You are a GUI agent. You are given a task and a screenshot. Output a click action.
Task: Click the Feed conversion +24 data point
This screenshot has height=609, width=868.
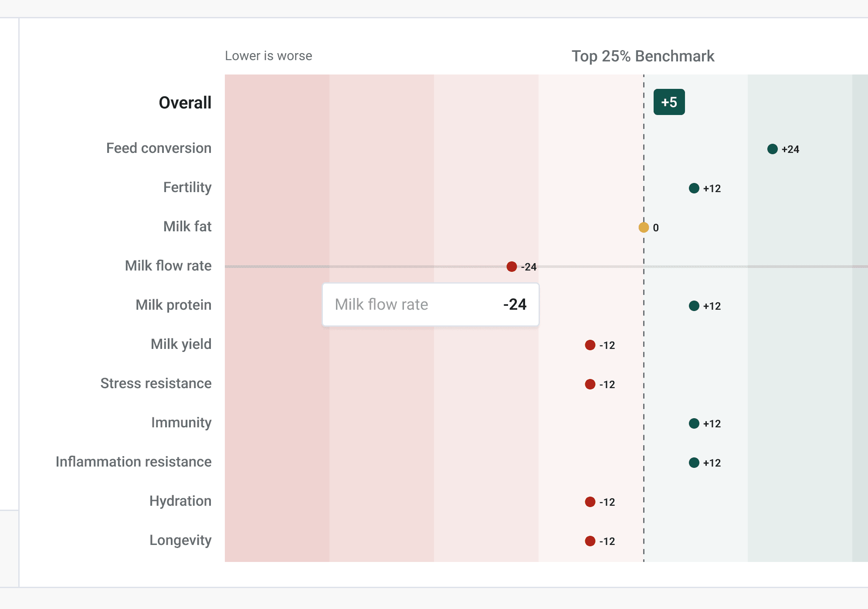coord(772,149)
